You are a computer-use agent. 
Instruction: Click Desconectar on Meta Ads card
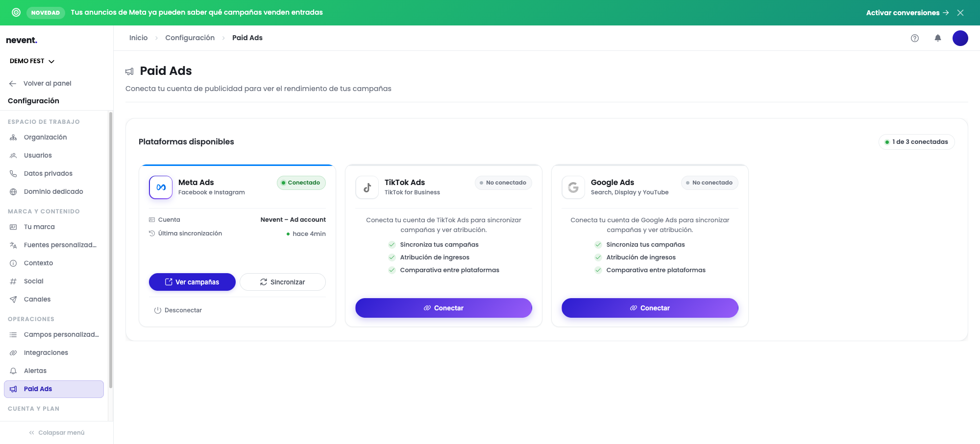coord(178,310)
